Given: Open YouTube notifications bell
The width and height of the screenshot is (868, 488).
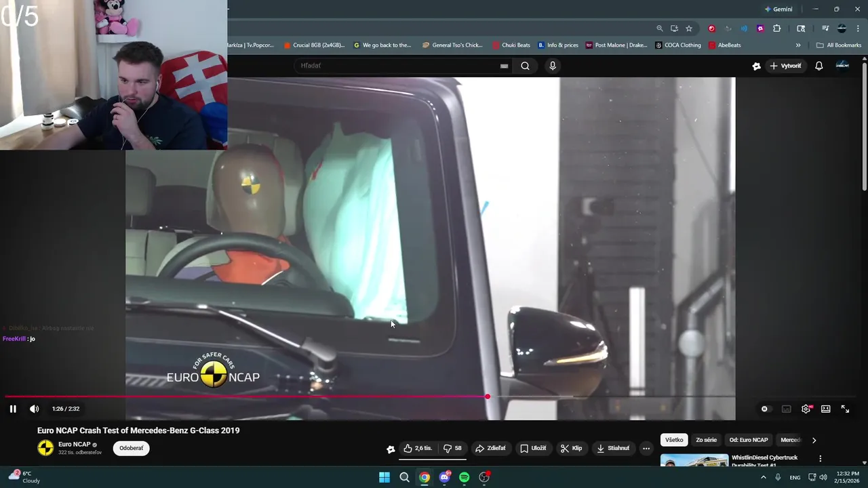Looking at the screenshot, I should coord(818,66).
